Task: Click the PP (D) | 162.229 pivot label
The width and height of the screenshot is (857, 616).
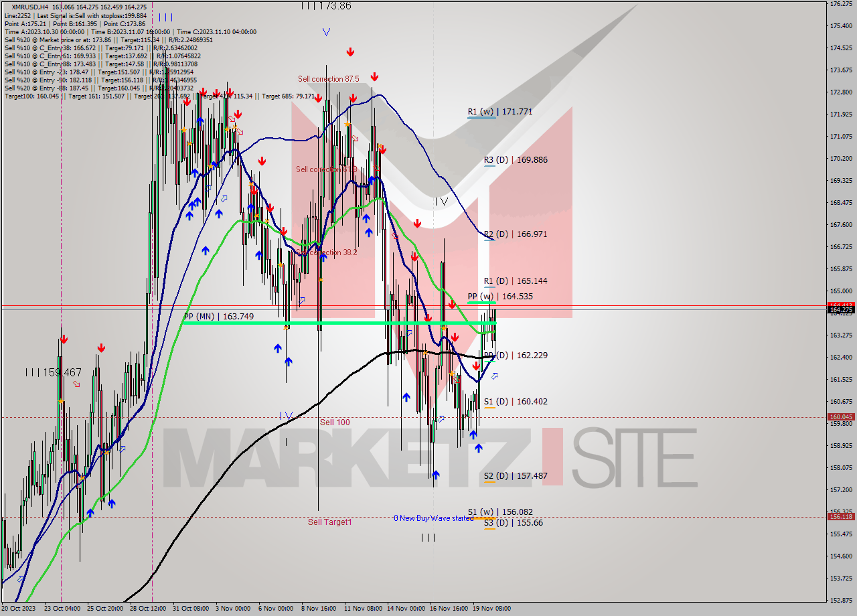Action: tap(516, 356)
